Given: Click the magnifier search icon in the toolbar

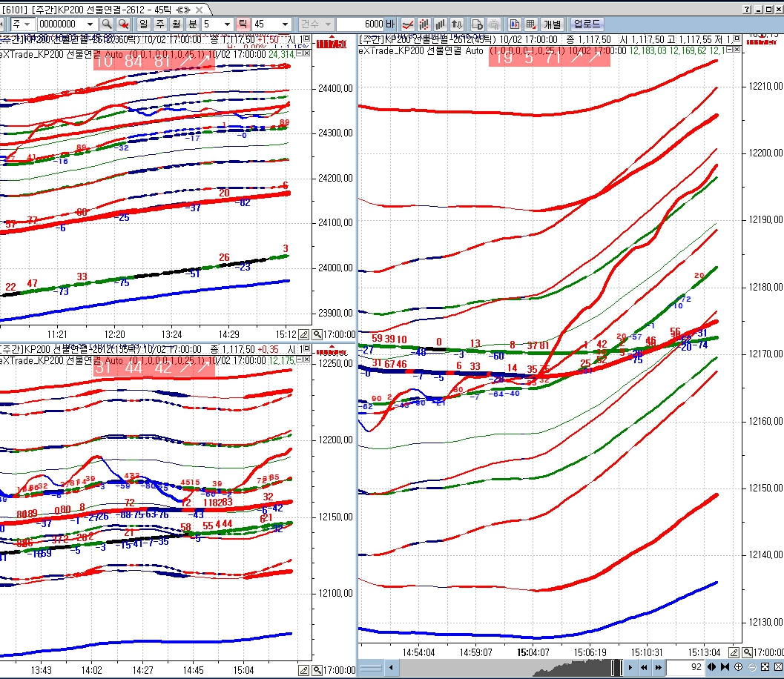Looking at the screenshot, I should 107,24.
